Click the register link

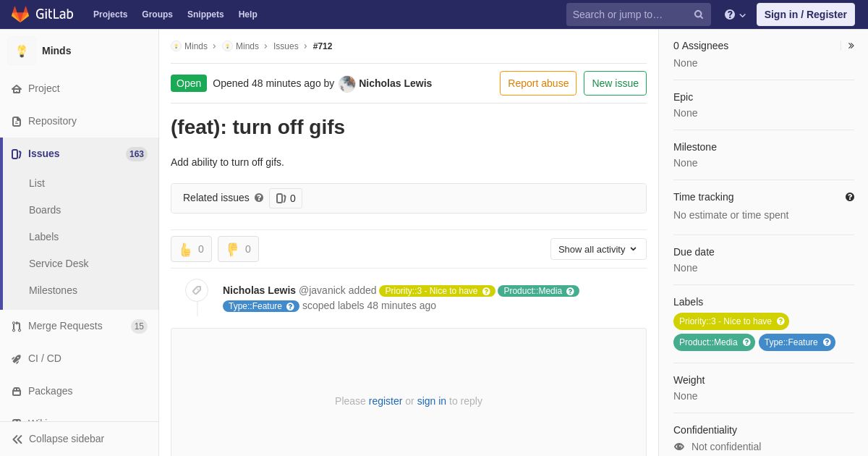click(x=386, y=401)
